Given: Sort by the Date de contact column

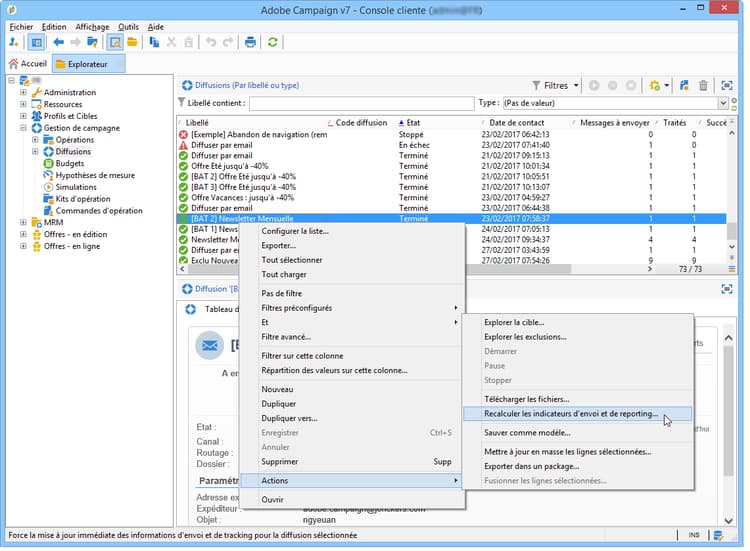Looking at the screenshot, I should (x=517, y=123).
